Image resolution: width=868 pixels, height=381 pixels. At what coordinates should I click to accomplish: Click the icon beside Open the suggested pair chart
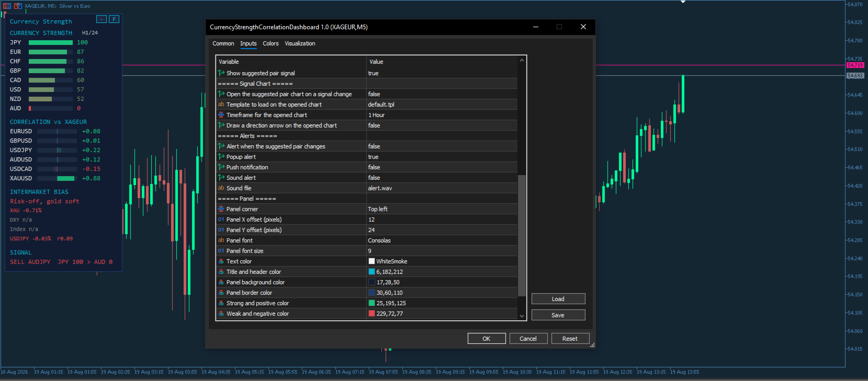(221, 94)
